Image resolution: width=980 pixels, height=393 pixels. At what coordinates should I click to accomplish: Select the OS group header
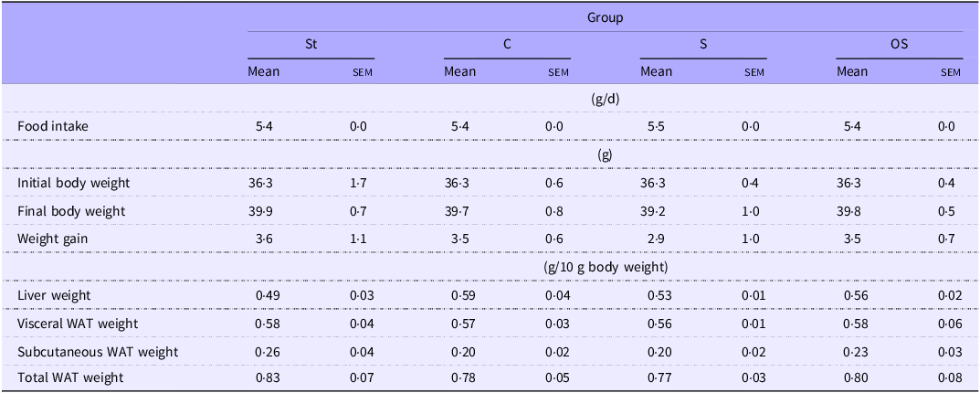click(x=899, y=45)
